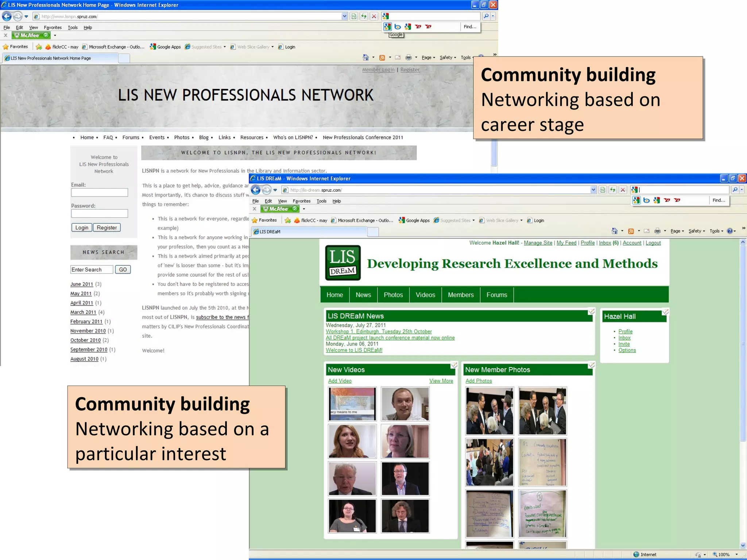Click compatibility view icon in LIS DREaM window
This screenshot has height=560, width=747.
[603, 190]
